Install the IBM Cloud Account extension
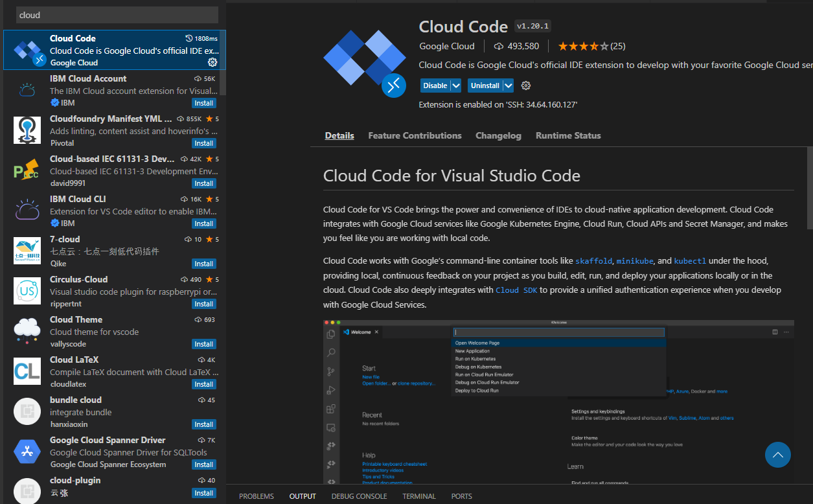The width and height of the screenshot is (813, 504). tap(204, 103)
